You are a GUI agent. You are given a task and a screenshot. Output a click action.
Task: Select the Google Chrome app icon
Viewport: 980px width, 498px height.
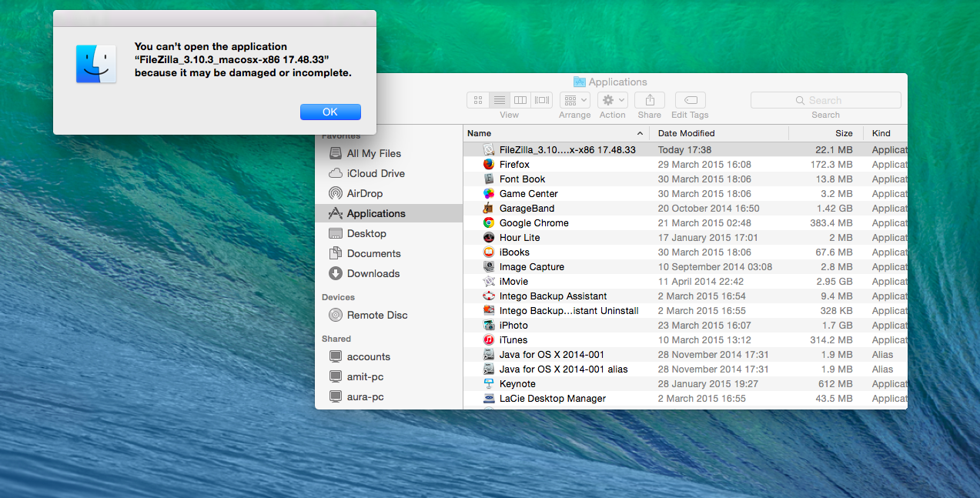pyautogui.click(x=488, y=223)
